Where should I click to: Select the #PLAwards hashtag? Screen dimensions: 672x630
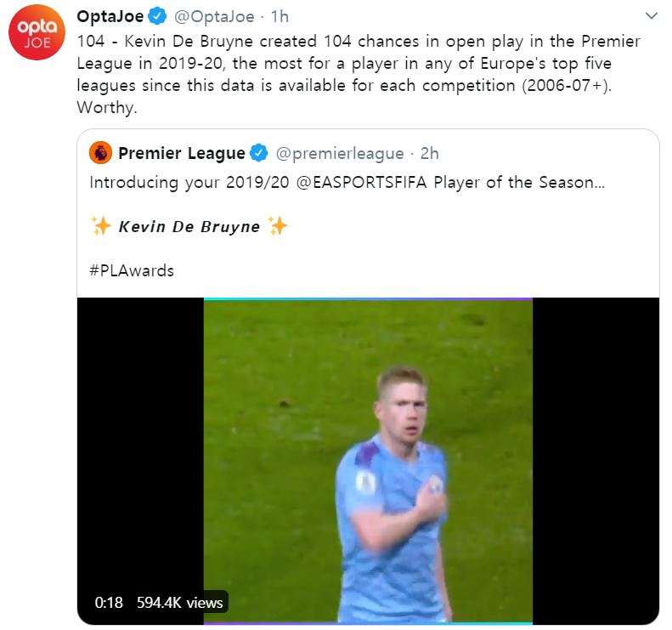(132, 270)
